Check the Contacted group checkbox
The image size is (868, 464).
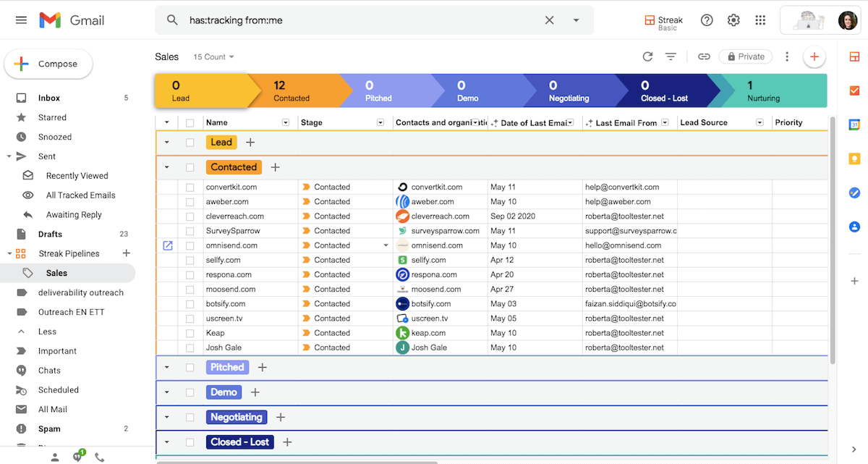(190, 167)
